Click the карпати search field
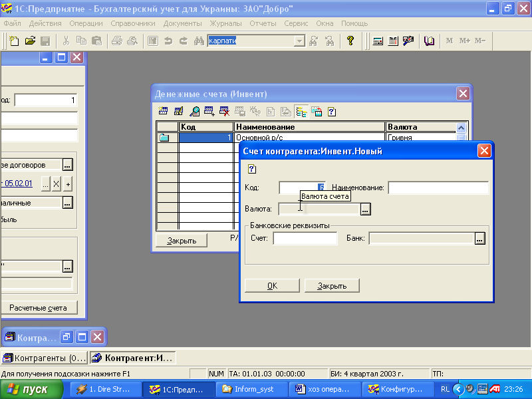532x399 pixels. tap(251, 41)
